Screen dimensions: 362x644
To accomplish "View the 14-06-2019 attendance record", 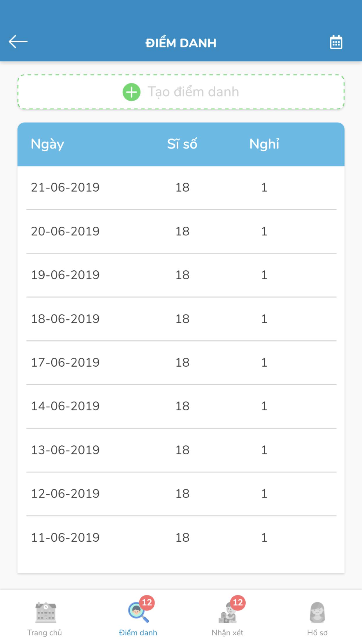I will tap(181, 406).
